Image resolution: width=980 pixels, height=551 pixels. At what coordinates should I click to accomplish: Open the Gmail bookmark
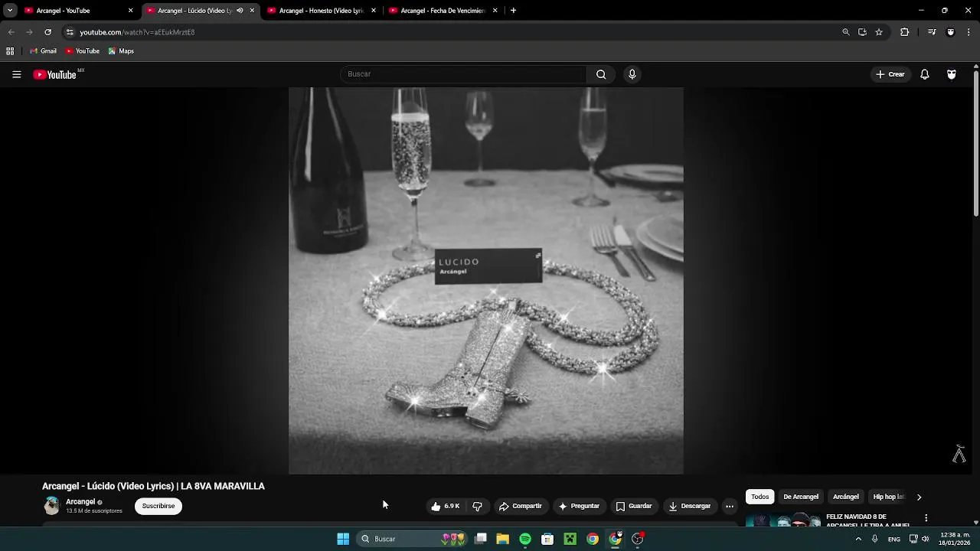43,51
